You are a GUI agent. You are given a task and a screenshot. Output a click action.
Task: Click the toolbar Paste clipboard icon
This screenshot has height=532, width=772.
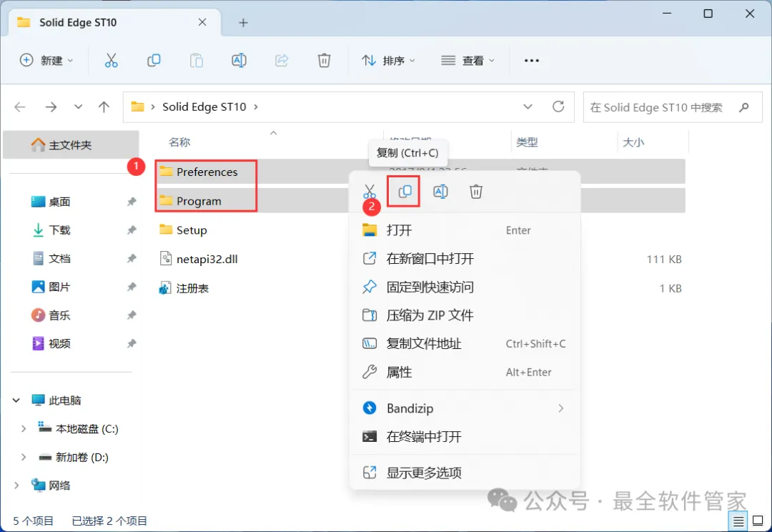(x=197, y=61)
